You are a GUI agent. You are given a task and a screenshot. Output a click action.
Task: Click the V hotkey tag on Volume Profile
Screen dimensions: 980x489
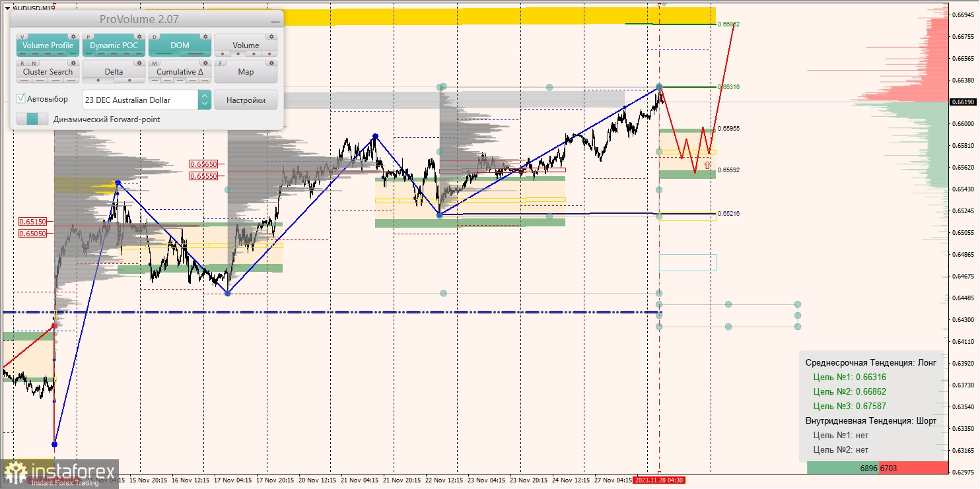(23, 37)
